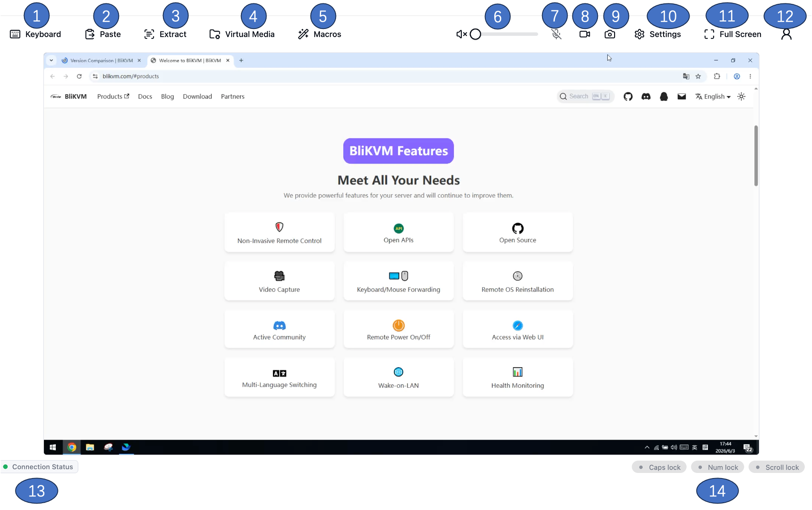Open the translate page icon

(x=686, y=76)
